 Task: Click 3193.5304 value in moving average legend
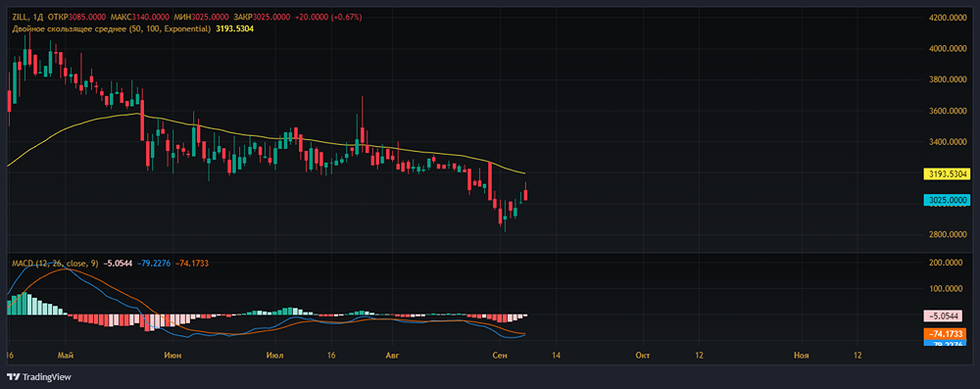[x=234, y=28]
